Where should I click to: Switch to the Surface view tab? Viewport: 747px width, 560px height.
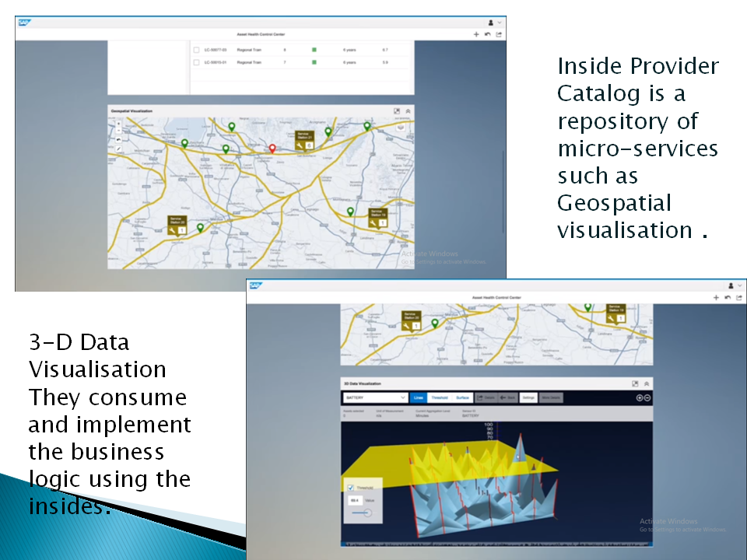coord(462,397)
